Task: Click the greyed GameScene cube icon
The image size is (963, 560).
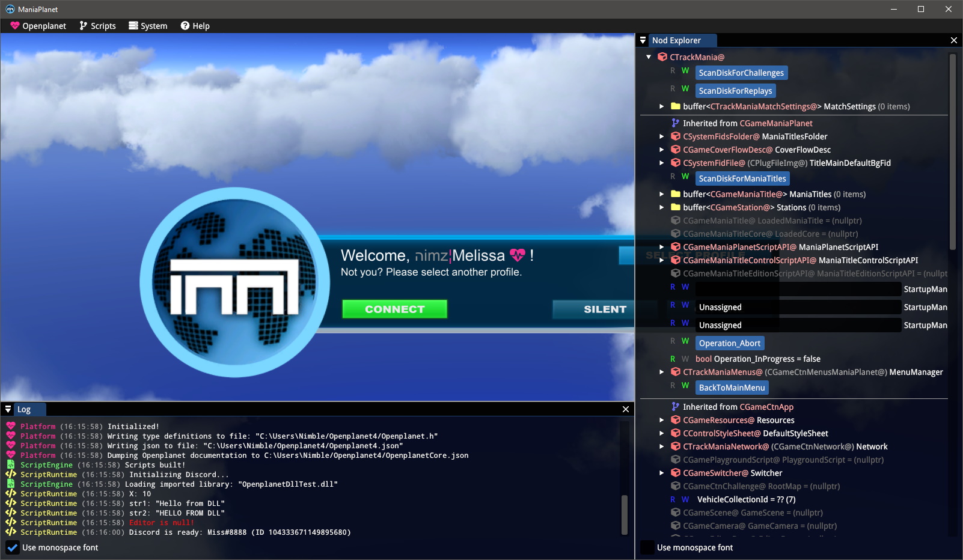Action: (675, 513)
